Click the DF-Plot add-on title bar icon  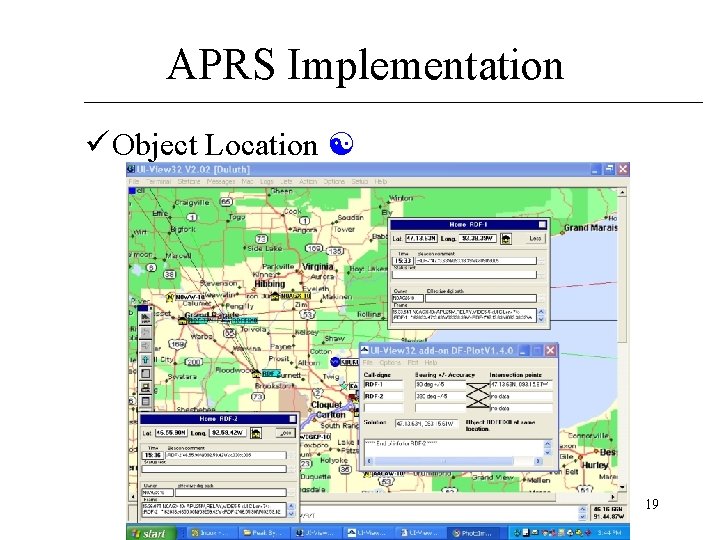pyautogui.click(x=365, y=350)
